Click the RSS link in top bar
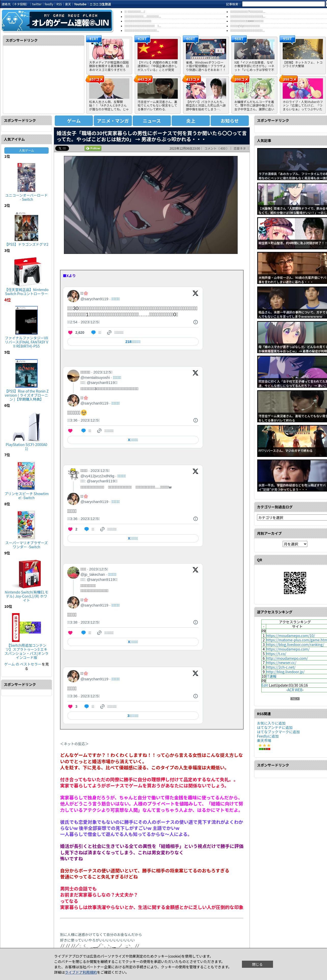Image resolution: width=327 pixels, height=980 pixels. click(x=59, y=4)
